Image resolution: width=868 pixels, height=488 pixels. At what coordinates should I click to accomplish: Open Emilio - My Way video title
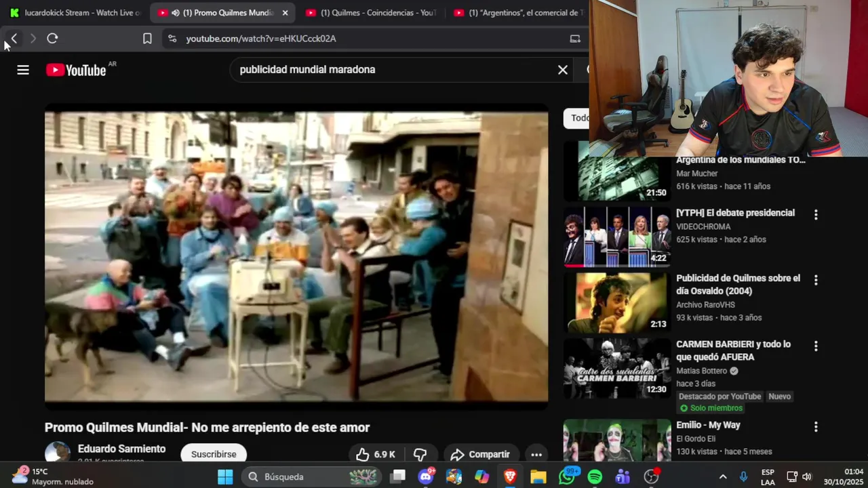point(708,425)
